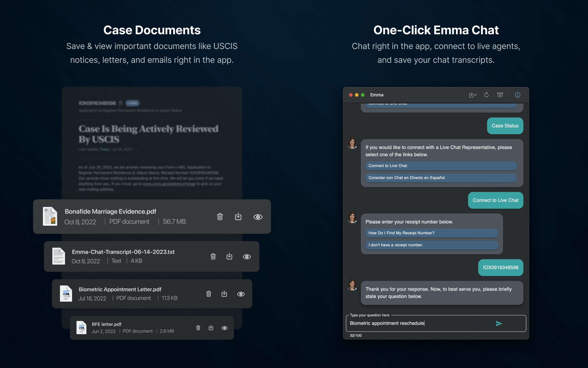Download RFE letter.pdf

[x=211, y=328]
